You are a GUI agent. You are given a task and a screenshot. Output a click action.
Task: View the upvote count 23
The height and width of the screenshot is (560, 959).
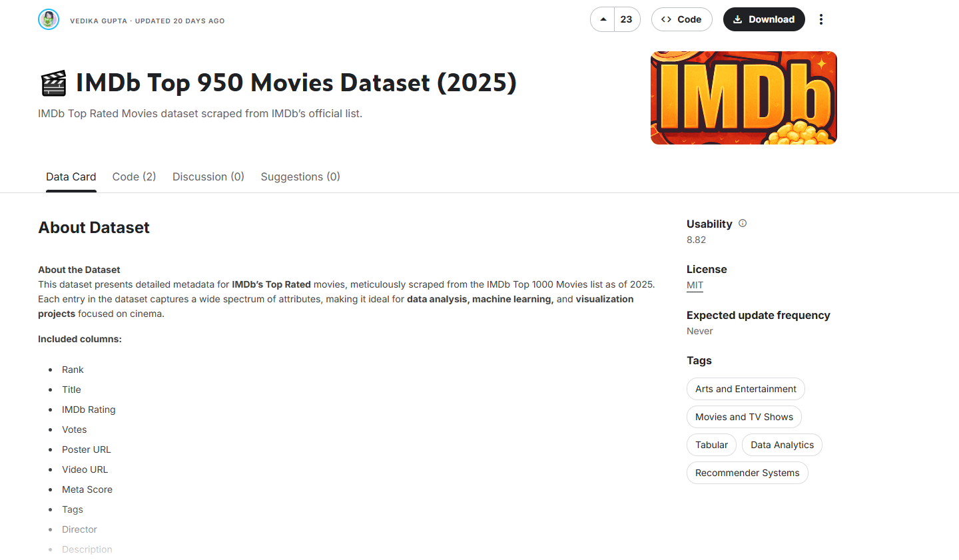pos(626,19)
